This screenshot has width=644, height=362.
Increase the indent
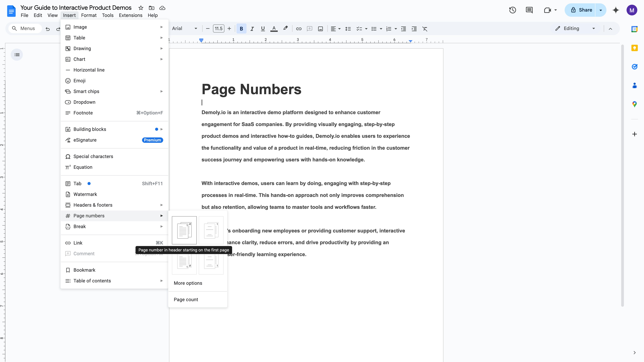coord(414,29)
